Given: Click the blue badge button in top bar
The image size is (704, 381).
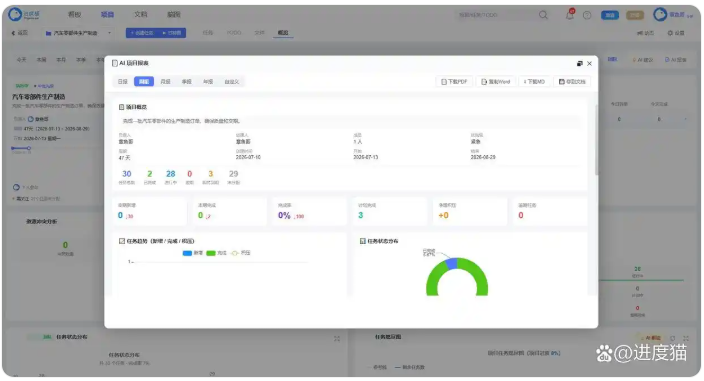Looking at the screenshot, I should [610, 15].
